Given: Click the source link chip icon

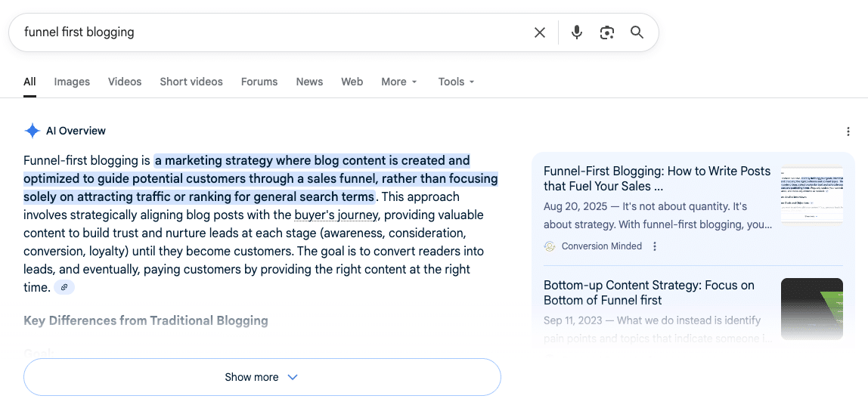Looking at the screenshot, I should pos(64,287).
